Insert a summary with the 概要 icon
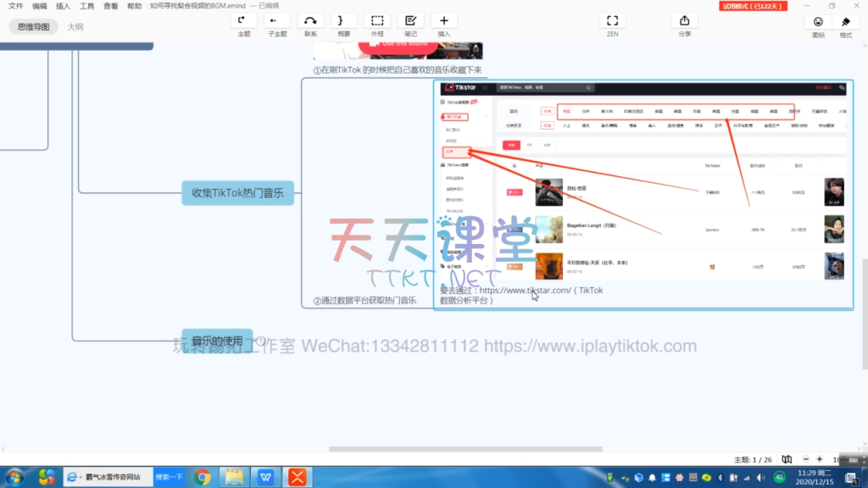Viewport: 868px width, 488px height. [x=343, y=21]
